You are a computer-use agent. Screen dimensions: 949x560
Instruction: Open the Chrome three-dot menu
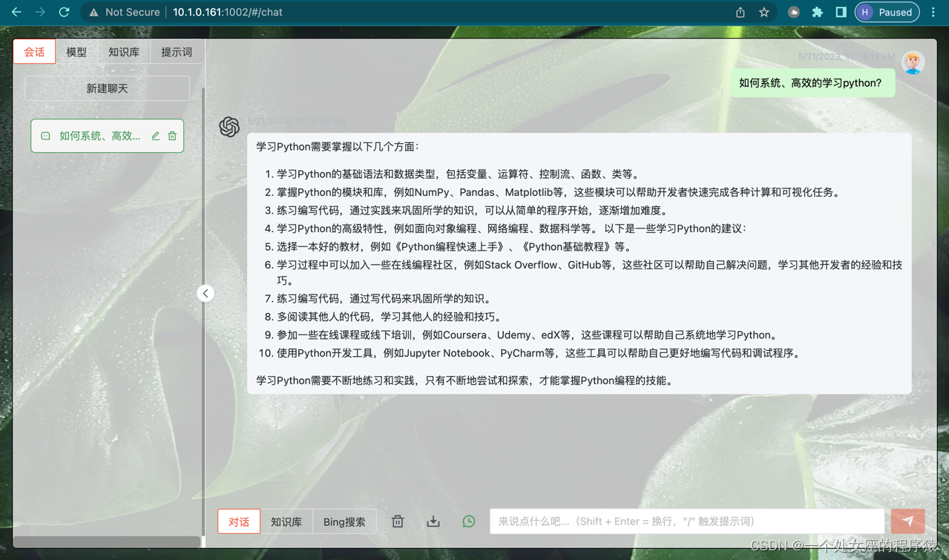(x=933, y=12)
